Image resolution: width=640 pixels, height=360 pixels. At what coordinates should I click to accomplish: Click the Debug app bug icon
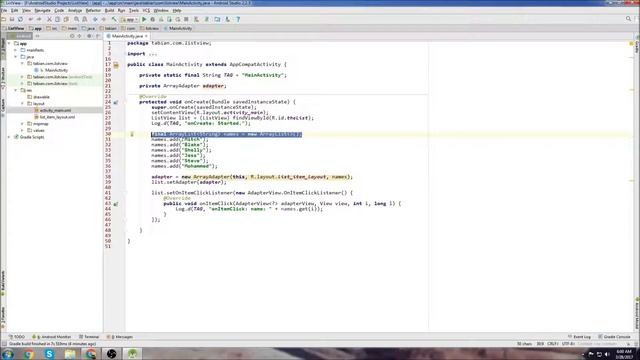tap(153, 19)
